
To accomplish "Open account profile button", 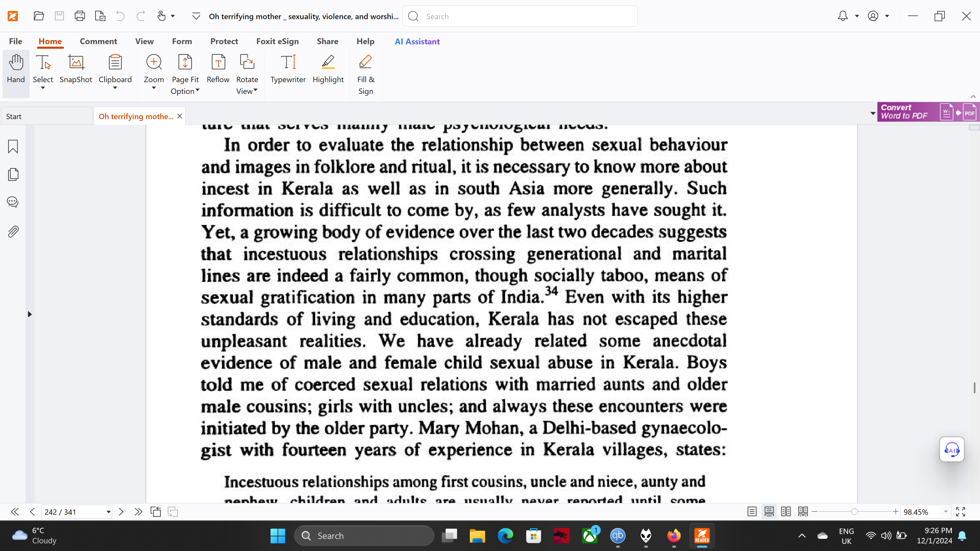I will pyautogui.click(x=873, y=16).
